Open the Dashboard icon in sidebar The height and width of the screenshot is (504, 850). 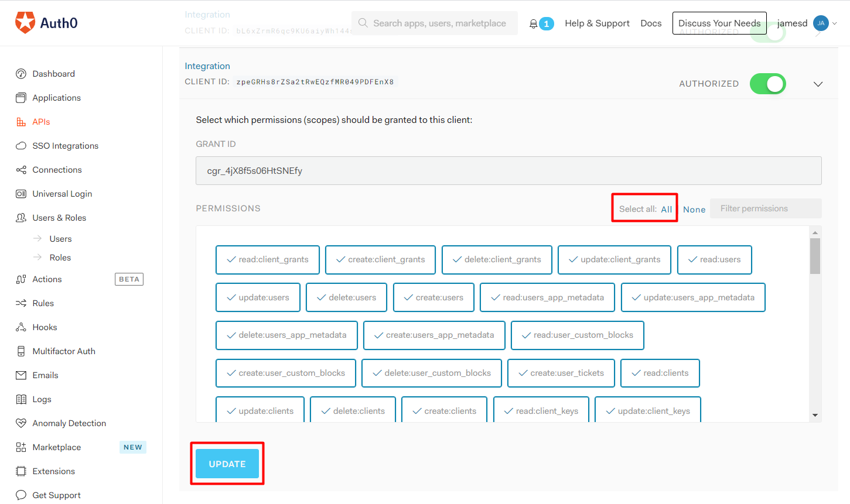(x=21, y=74)
